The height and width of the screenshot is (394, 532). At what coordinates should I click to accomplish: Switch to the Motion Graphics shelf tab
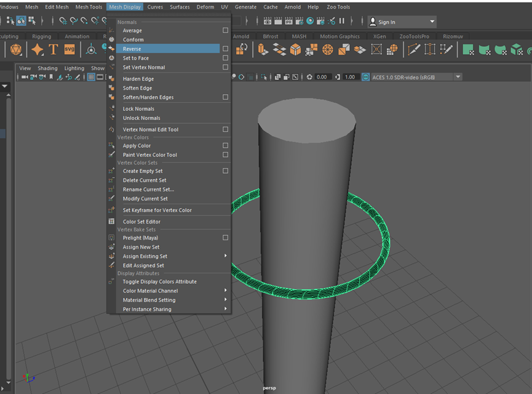(x=339, y=36)
